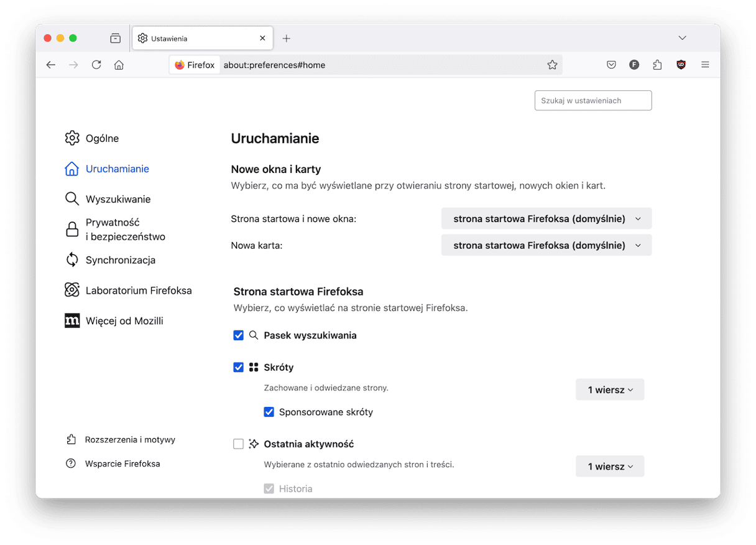
Task: Select the Uruchamianie category label
Action: tap(118, 169)
